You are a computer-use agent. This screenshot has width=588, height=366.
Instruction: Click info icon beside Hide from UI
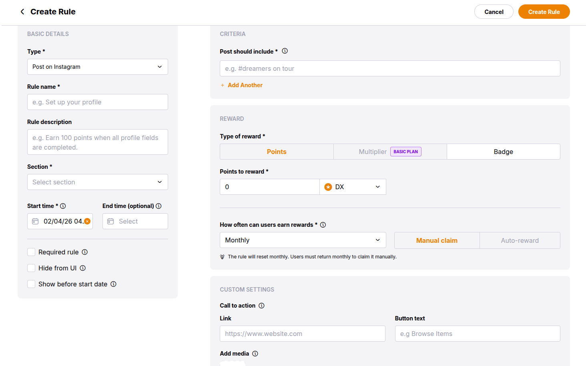(x=82, y=268)
